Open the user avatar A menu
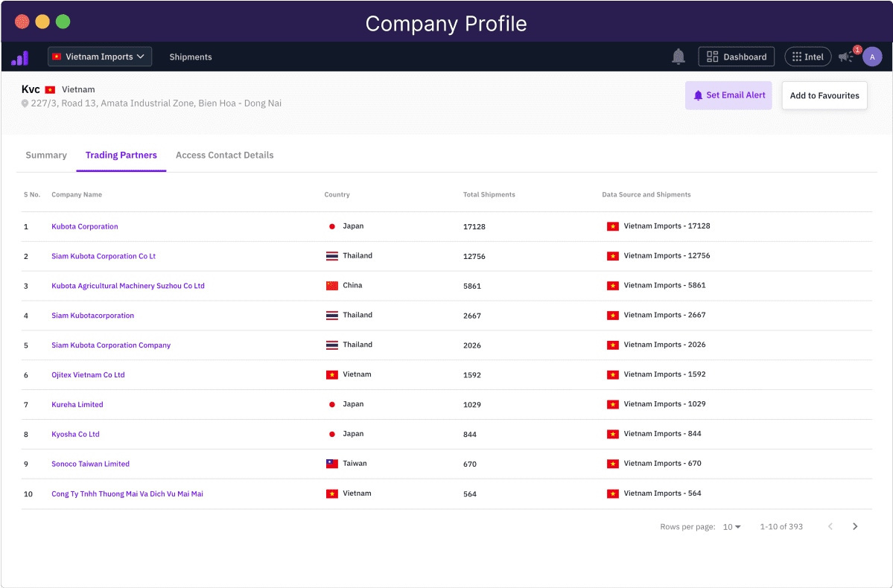The height and width of the screenshot is (588, 893). pyautogui.click(x=872, y=57)
